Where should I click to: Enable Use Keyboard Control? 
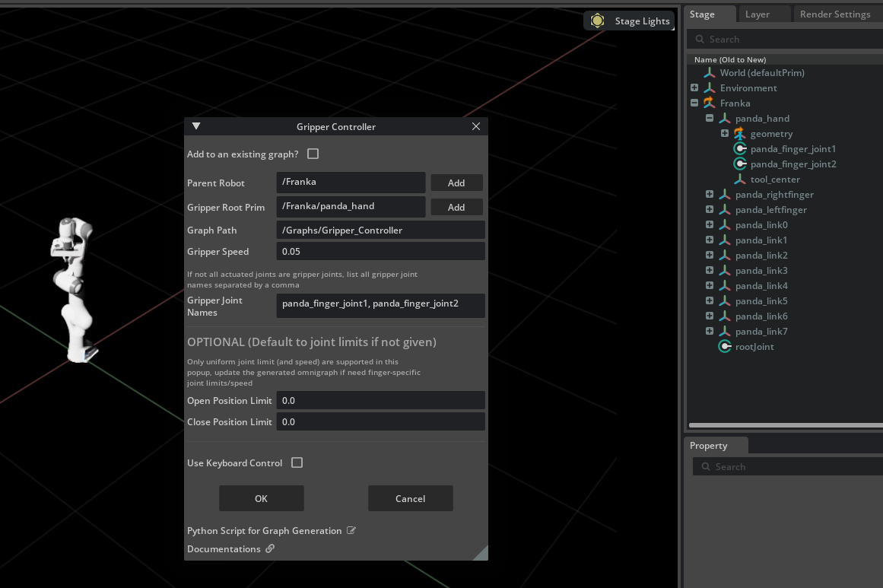pyautogui.click(x=297, y=462)
